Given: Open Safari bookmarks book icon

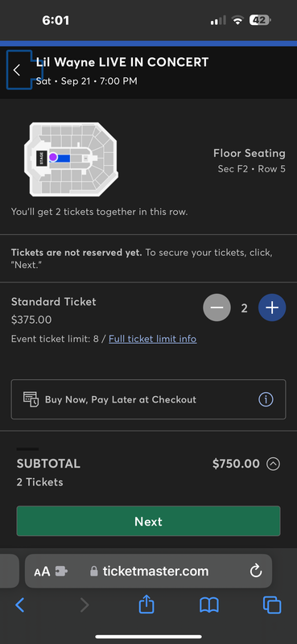Looking at the screenshot, I should tap(209, 605).
